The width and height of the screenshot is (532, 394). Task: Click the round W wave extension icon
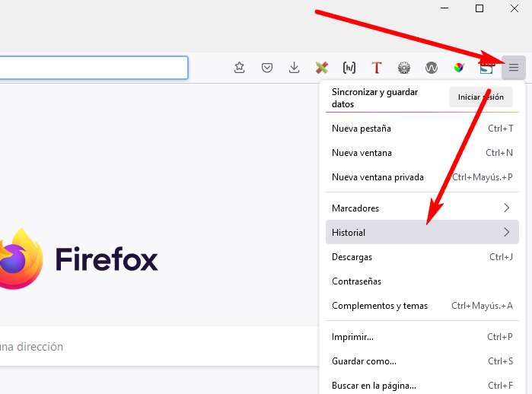coord(432,68)
